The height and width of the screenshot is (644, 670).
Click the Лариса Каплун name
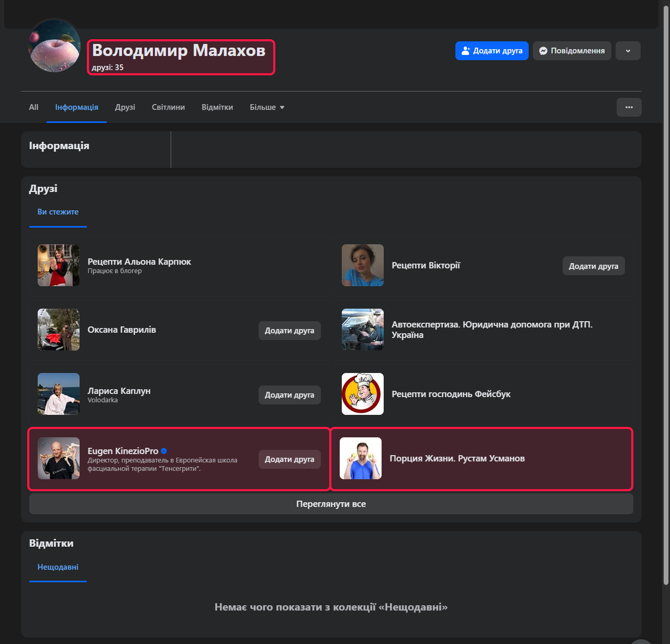(119, 391)
